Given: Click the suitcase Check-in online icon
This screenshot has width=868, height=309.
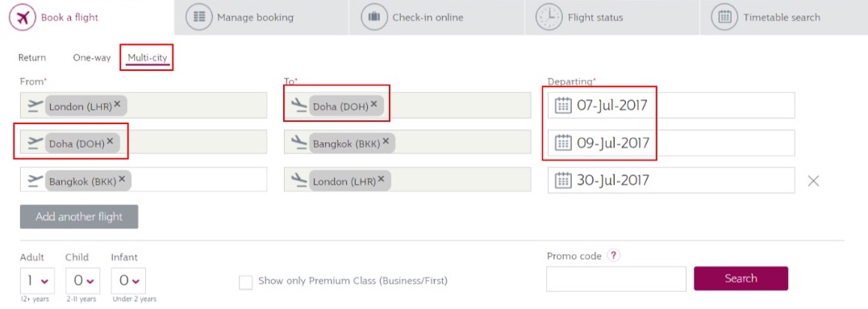Looking at the screenshot, I should [374, 17].
